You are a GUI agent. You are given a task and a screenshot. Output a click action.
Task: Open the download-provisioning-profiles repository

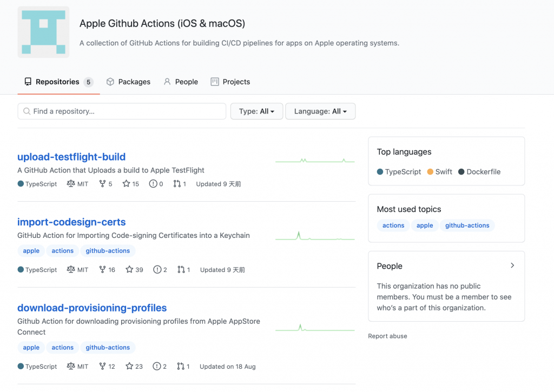pos(92,308)
